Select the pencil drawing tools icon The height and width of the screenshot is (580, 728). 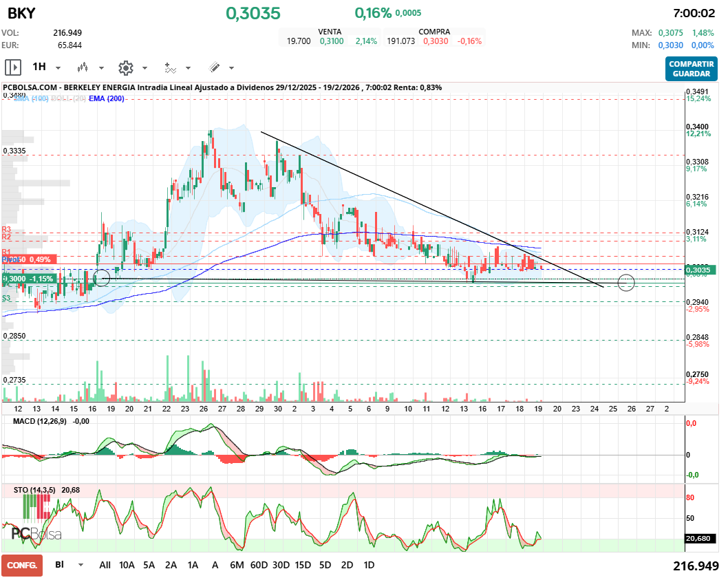[214, 67]
